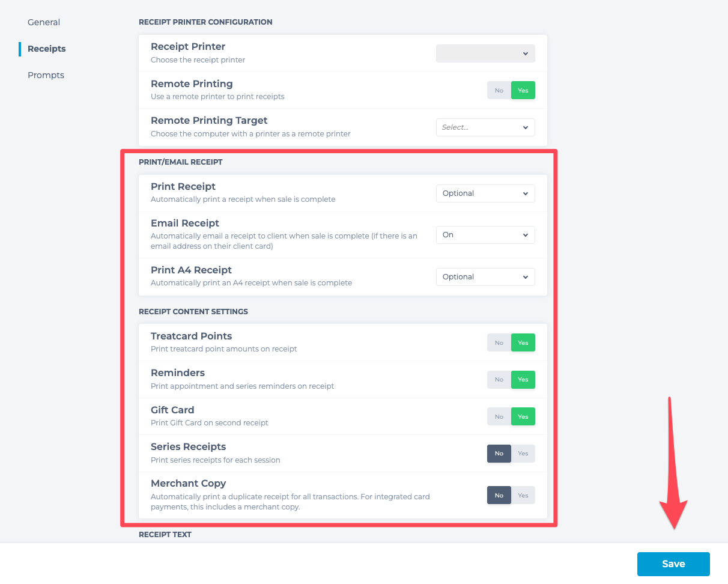The image size is (728, 584).
Task: Enable Merchant Copy with Yes
Action: (x=523, y=495)
